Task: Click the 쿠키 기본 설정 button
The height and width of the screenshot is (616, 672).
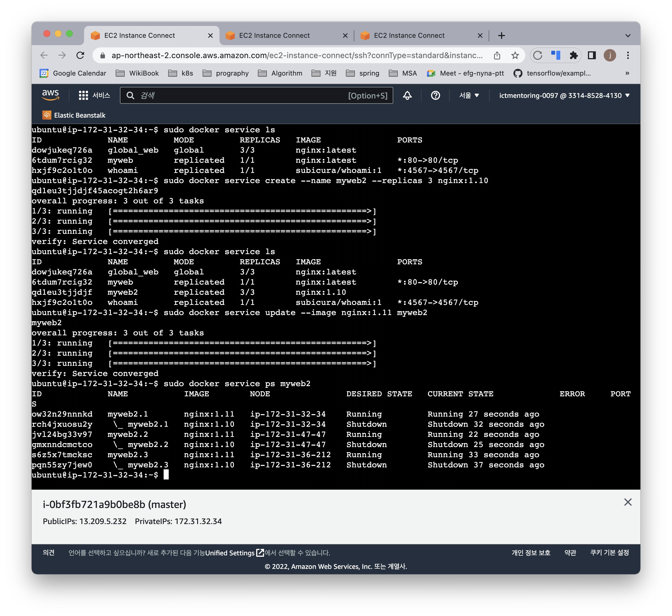Action: 609,552
